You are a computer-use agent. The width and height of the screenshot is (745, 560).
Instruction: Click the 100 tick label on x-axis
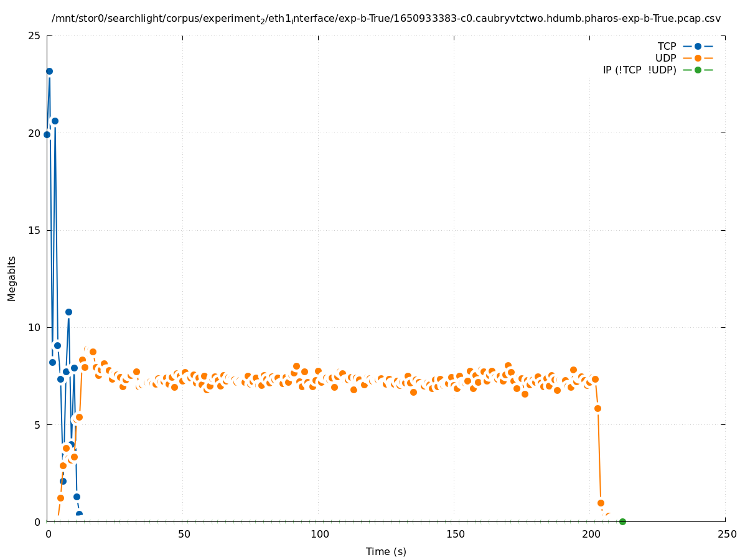pyautogui.click(x=319, y=534)
